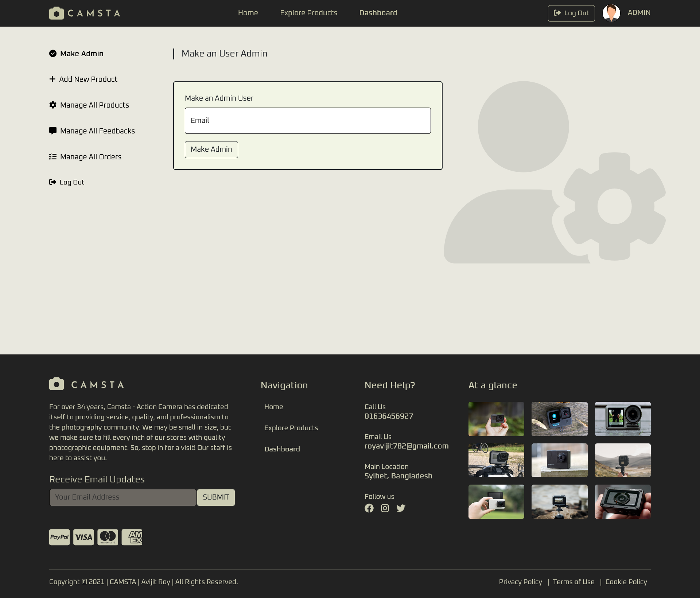
Task: Open Dashboard in the top navigation
Action: pyautogui.click(x=378, y=13)
